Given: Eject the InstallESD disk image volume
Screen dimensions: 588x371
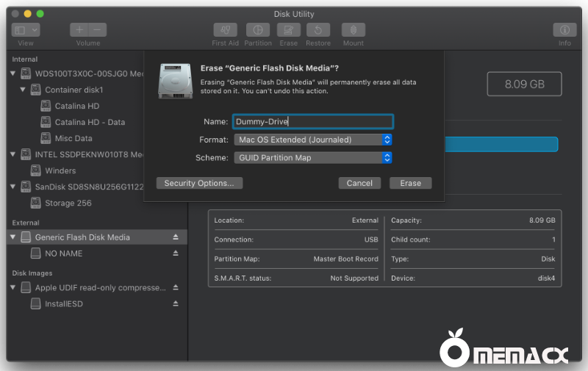Looking at the screenshot, I should (176, 303).
